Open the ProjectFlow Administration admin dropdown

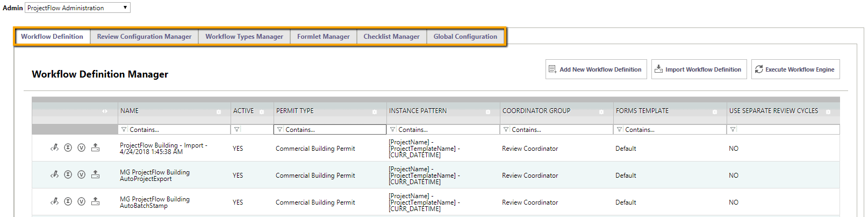click(x=77, y=8)
